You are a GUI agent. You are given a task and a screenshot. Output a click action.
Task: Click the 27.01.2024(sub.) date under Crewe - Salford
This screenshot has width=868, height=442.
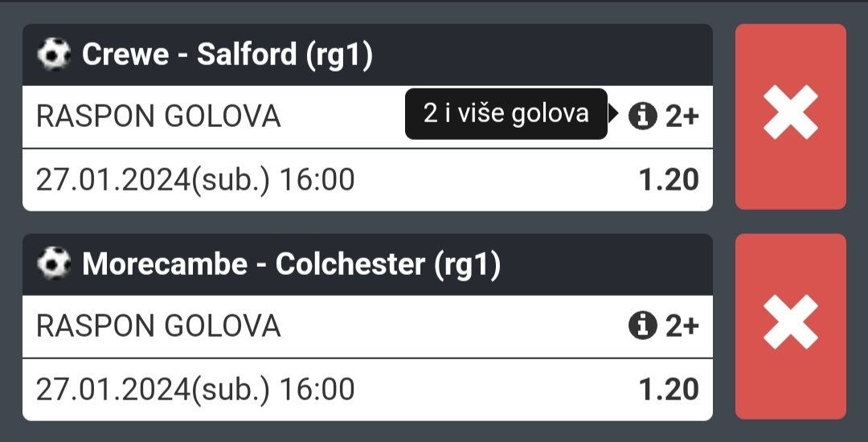[x=154, y=180]
